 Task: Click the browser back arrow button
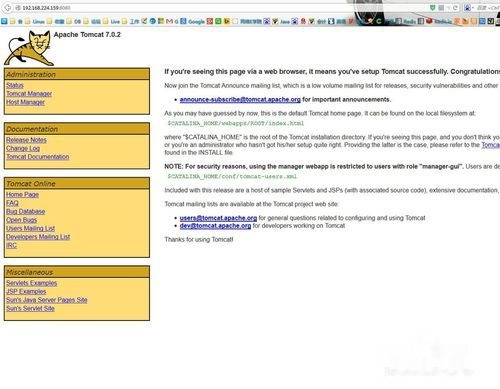[x=8, y=8]
